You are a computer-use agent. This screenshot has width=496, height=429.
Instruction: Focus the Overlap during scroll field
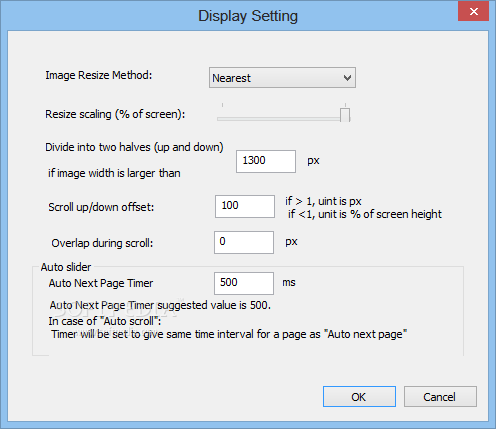(244, 242)
